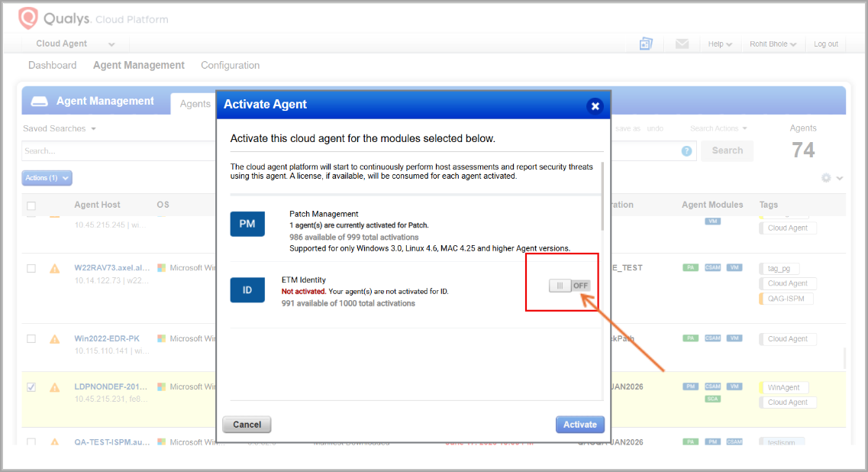Click Windows OS icon in W22RAV73 row

pos(162,267)
